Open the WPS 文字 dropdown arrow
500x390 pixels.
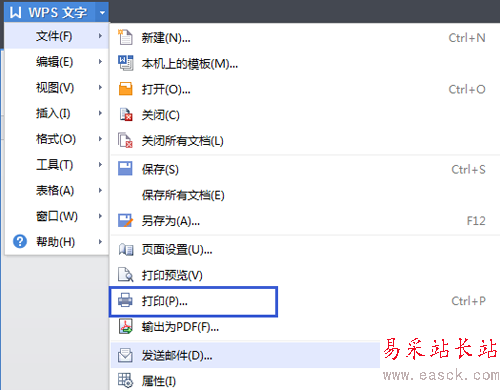[102, 13]
